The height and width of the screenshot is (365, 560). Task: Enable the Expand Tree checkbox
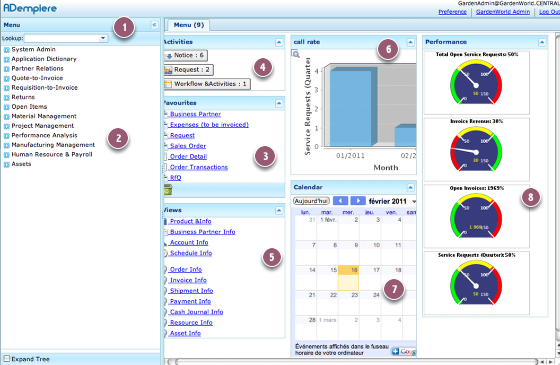pyautogui.click(x=7, y=358)
